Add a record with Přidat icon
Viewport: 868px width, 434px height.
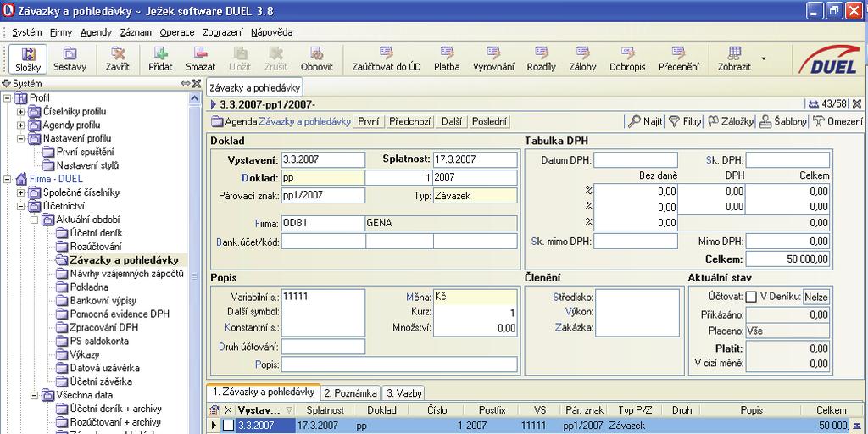(x=160, y=59)
